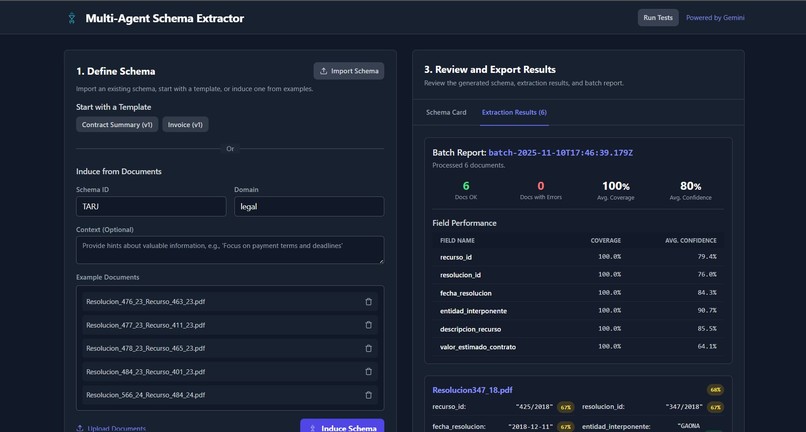Click the 90.7% confidence value for entidad_interponente
806x432 pixels.
point(707,311)
